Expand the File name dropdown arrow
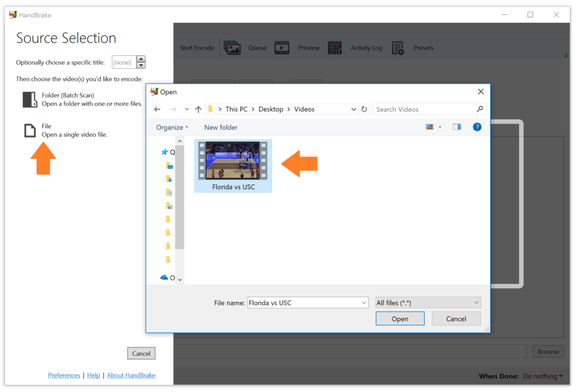 coord(364,303)
